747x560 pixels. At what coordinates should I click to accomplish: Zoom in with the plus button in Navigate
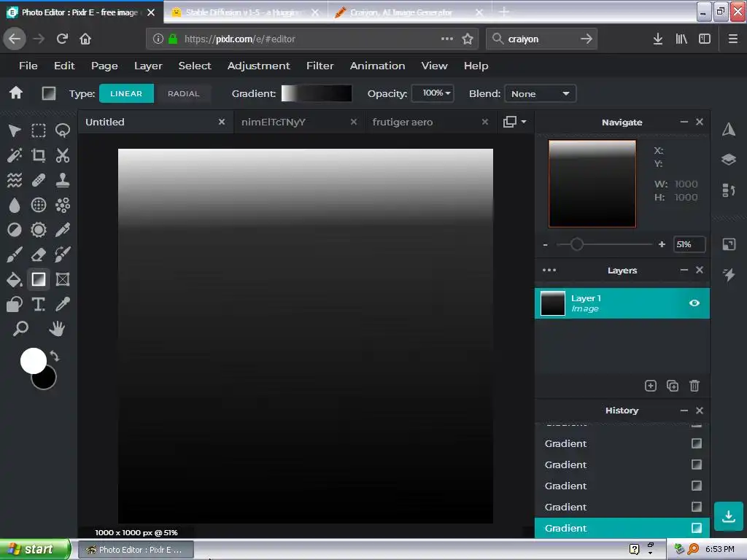click(662, 244)
